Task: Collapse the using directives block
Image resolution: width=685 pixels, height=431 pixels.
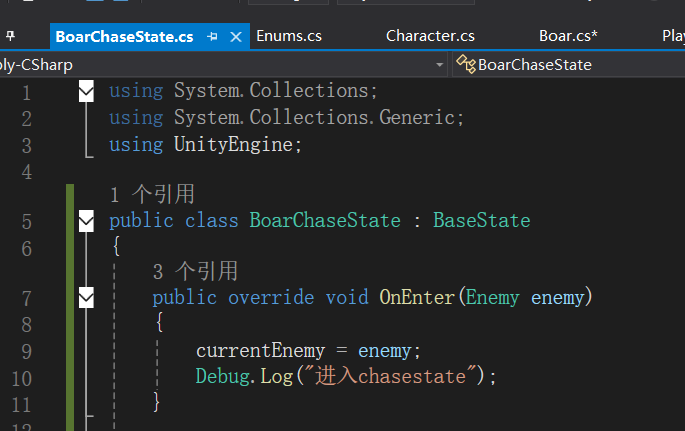Action: [86, 91]
